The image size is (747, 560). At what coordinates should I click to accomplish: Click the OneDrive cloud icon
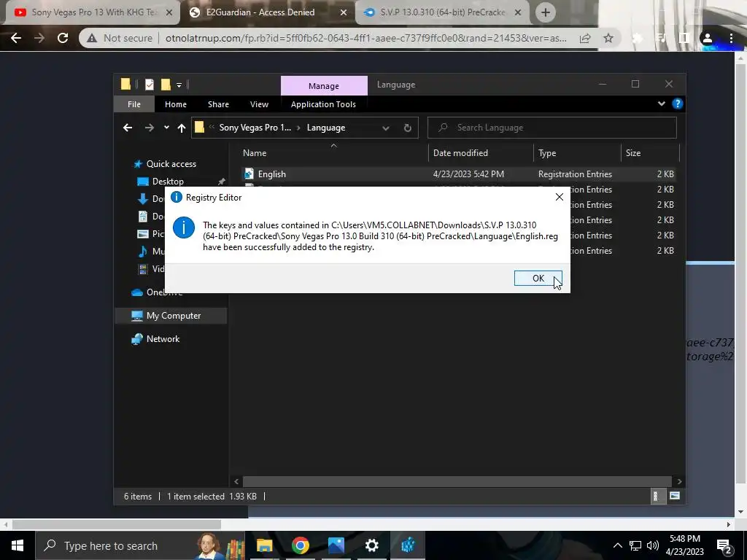(137, 292)
